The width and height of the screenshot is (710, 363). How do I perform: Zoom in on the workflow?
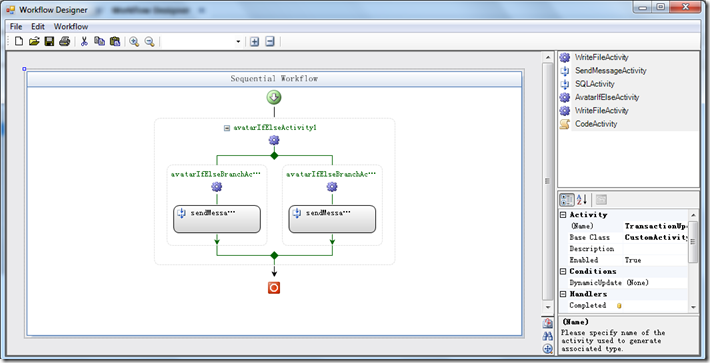(134, 42)
